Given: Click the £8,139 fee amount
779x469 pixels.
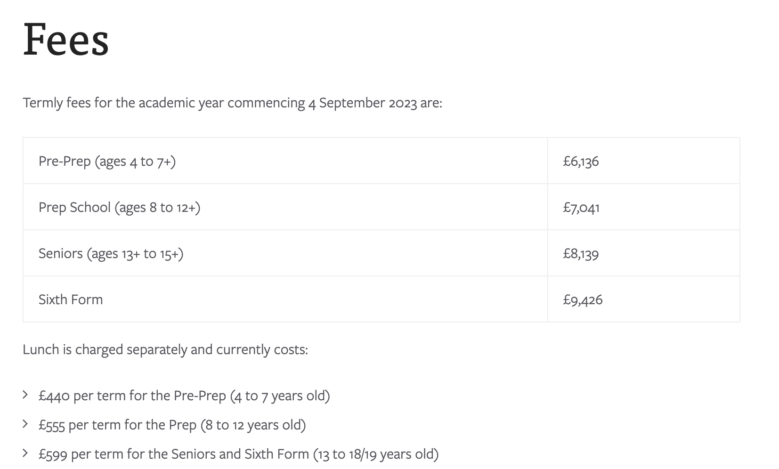Looking at the screenshot, I should point(581,254).
